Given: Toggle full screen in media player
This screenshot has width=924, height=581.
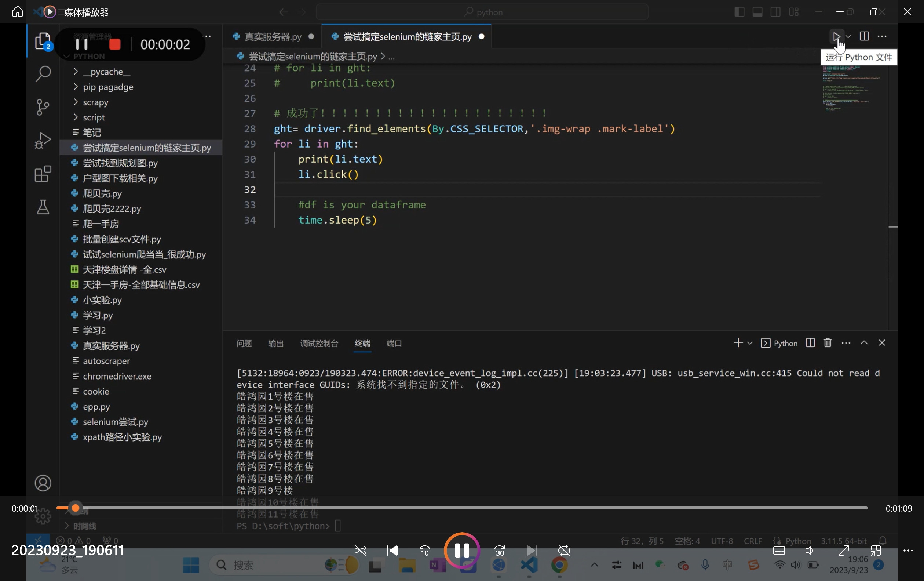Looking at the screenshot, I should [x=843, y=551].
